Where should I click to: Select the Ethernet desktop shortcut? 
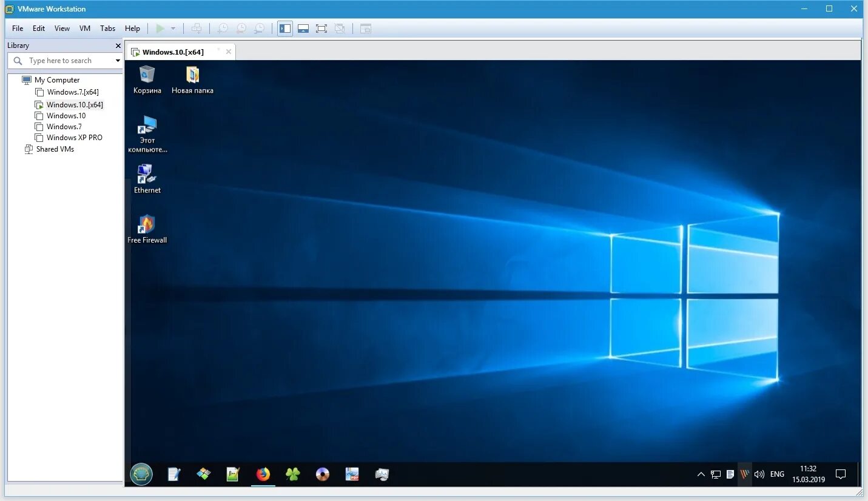[147, 179]
